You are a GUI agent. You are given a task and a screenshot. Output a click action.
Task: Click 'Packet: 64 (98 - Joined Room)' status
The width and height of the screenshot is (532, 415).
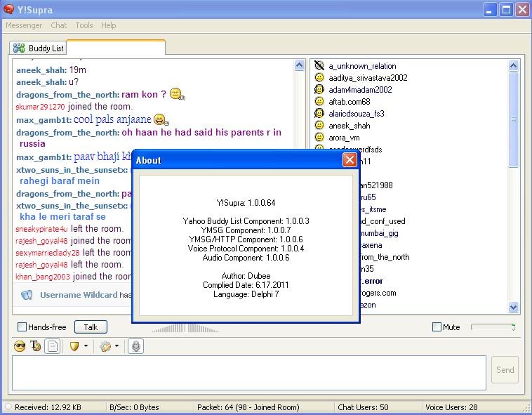coord(248,407)
